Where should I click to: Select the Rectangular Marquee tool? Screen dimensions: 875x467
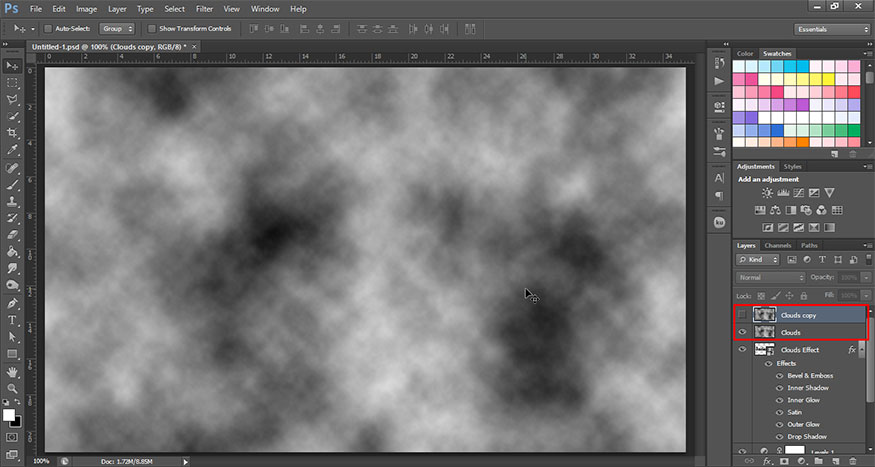pyautogui.click(x=13, y=82)
